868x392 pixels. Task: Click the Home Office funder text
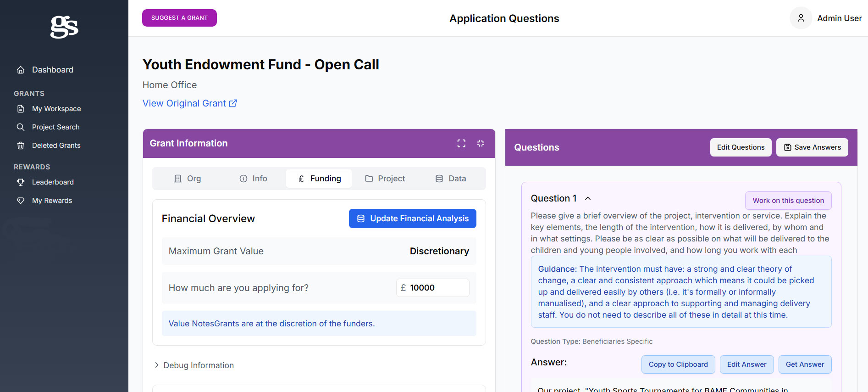point(170,85)
